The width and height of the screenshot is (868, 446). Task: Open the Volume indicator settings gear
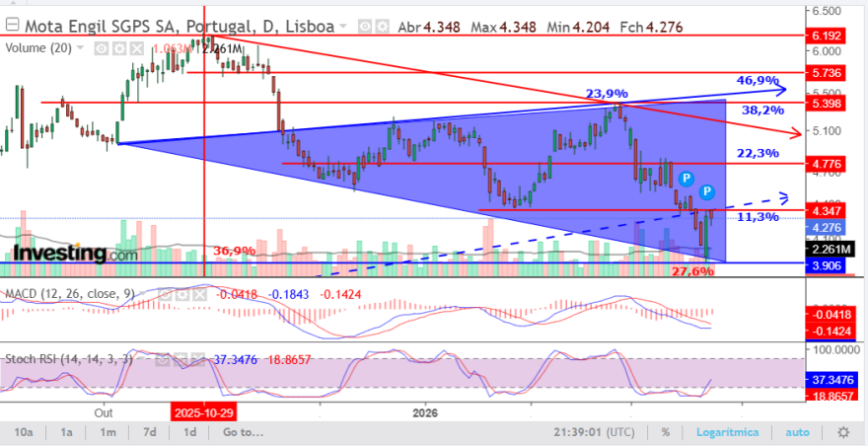[x=118, y=48]
